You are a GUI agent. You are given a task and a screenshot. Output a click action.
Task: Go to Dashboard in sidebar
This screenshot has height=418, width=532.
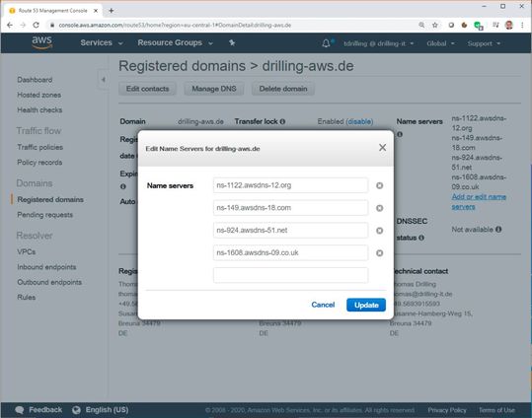click(x=35, y=80)
